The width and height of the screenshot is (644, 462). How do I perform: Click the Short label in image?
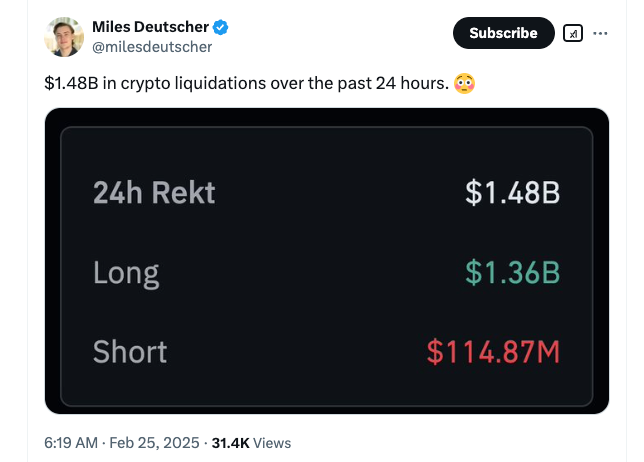click(x=130, y=352)
